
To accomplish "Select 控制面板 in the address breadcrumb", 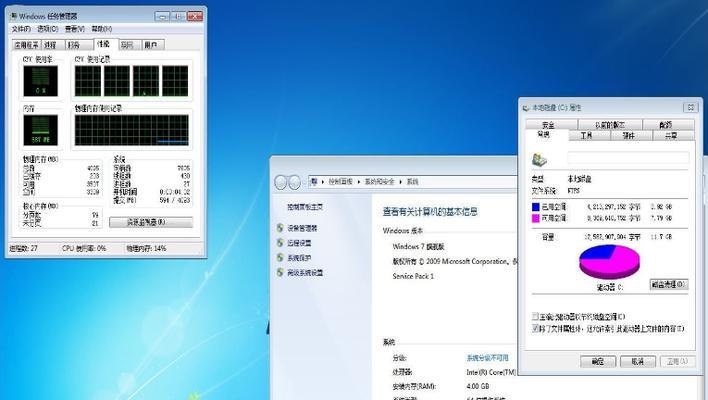I will tap(340, 181).
